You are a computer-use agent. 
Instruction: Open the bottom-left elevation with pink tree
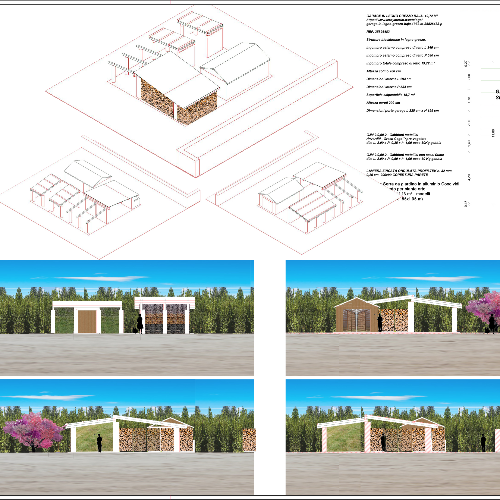click(127, 437)
